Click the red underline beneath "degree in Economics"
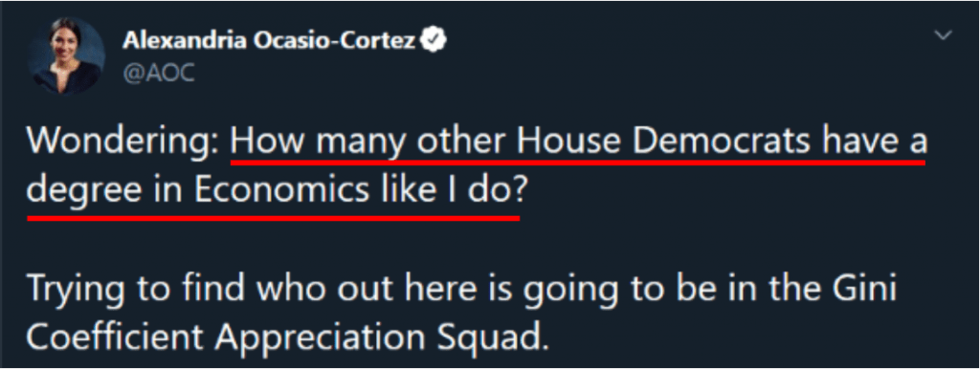 (x=197, y=218)
